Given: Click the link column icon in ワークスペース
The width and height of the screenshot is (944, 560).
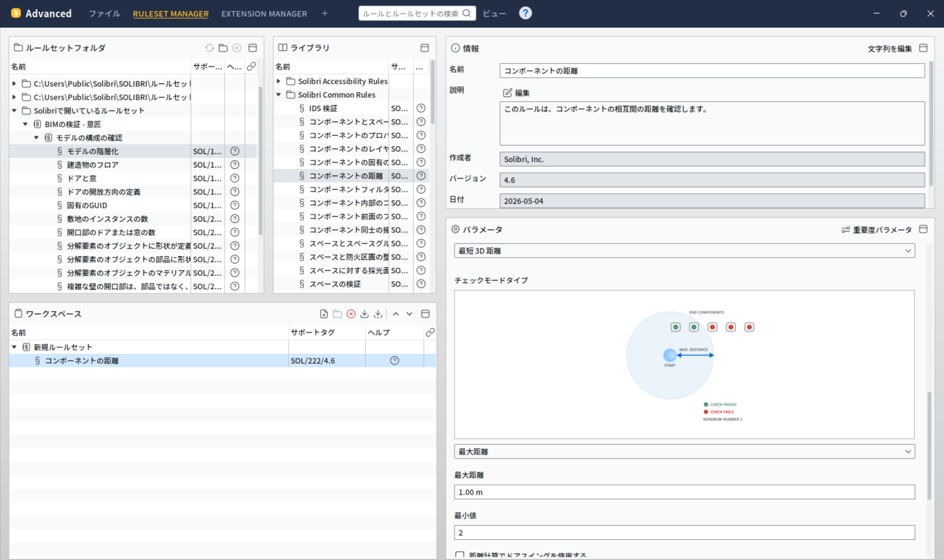Looking at the screenshot, I should (x=430, y=333).
